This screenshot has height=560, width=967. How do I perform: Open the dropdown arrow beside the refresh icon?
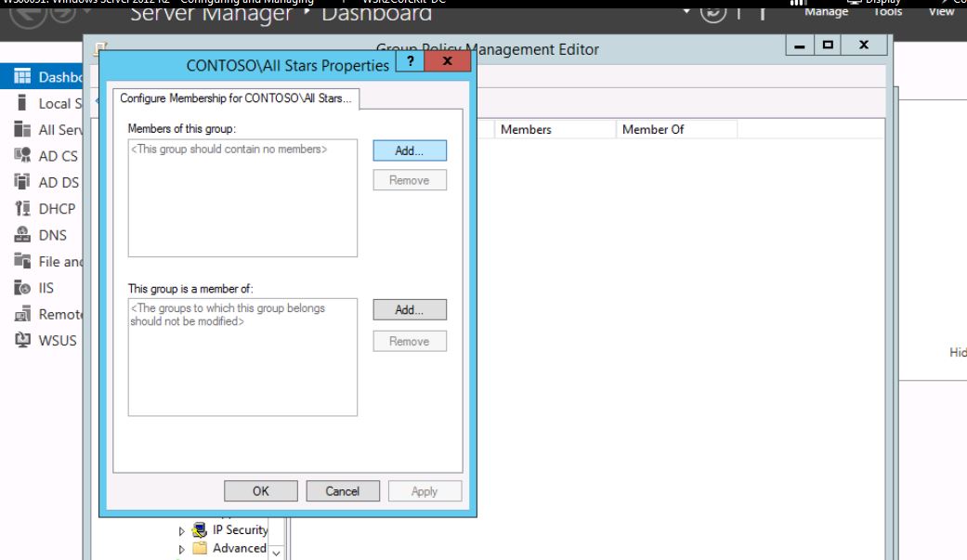[x=687, y=11]
